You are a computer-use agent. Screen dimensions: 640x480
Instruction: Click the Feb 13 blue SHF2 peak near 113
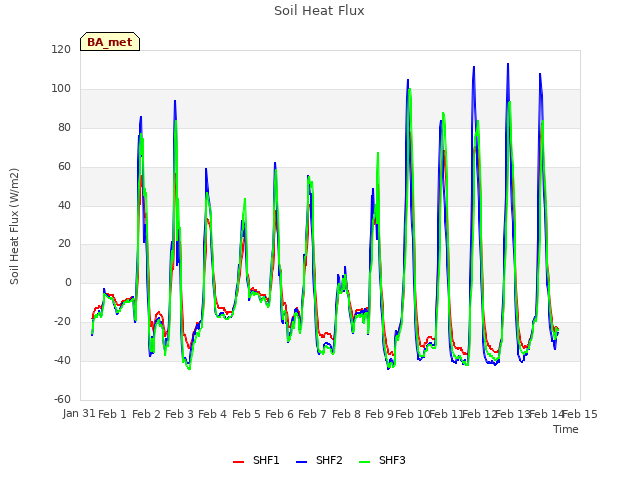pyautogui.click(x=508, y=64)
